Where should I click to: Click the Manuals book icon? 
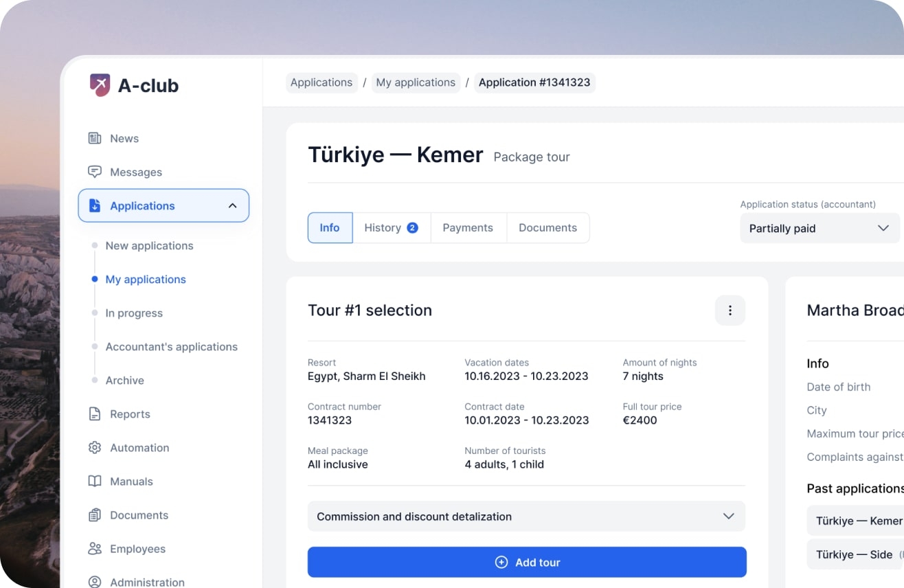[x=95, y=482]
